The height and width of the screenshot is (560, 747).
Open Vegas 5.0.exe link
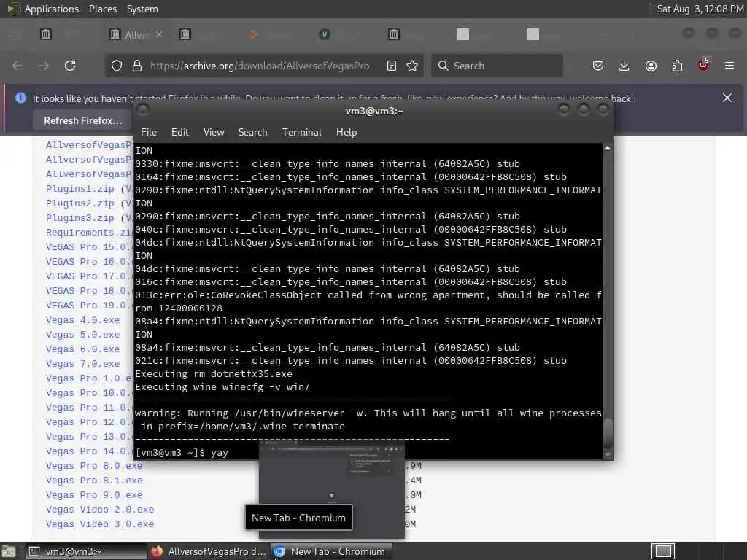click(83, 335)
